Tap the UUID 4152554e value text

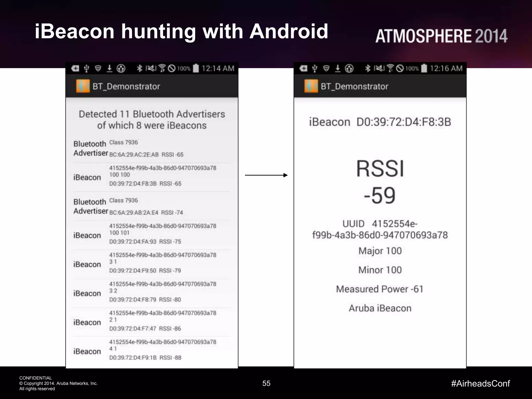(x=380, y=229)
